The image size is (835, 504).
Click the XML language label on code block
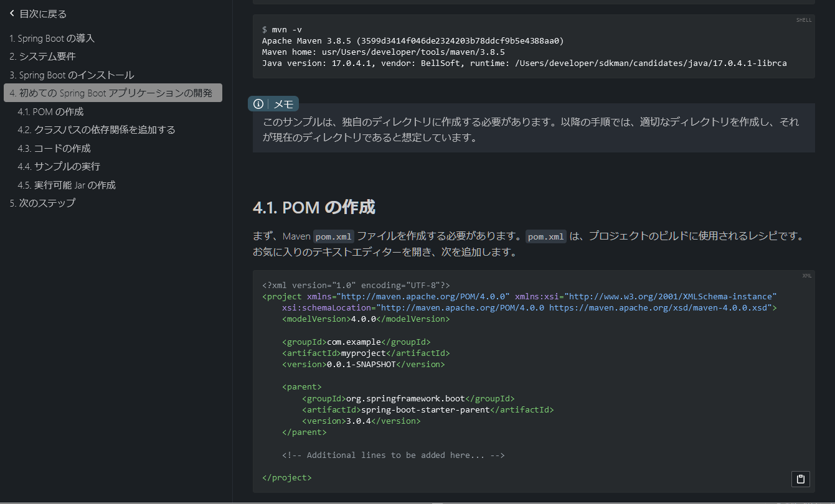806,276
